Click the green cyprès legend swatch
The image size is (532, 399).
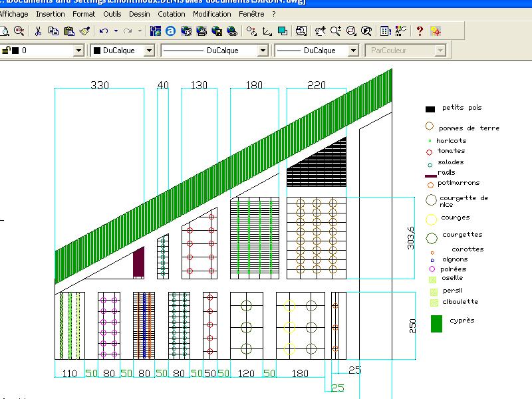436,323
